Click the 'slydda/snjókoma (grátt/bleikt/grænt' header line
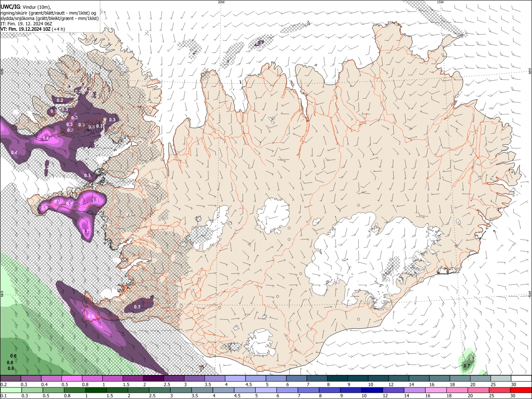Screen dimensions: 532x399 coord(49,18)
